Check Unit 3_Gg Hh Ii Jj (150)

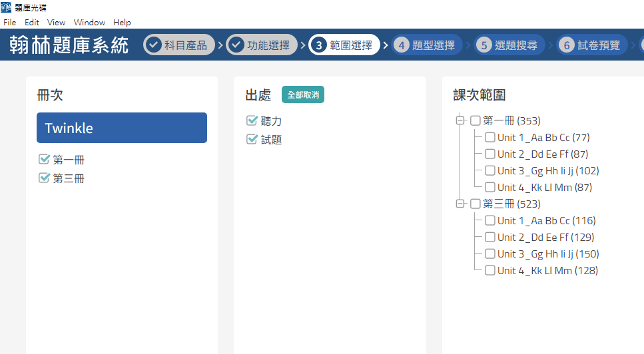pyautogui.click(x=490, y=254)
